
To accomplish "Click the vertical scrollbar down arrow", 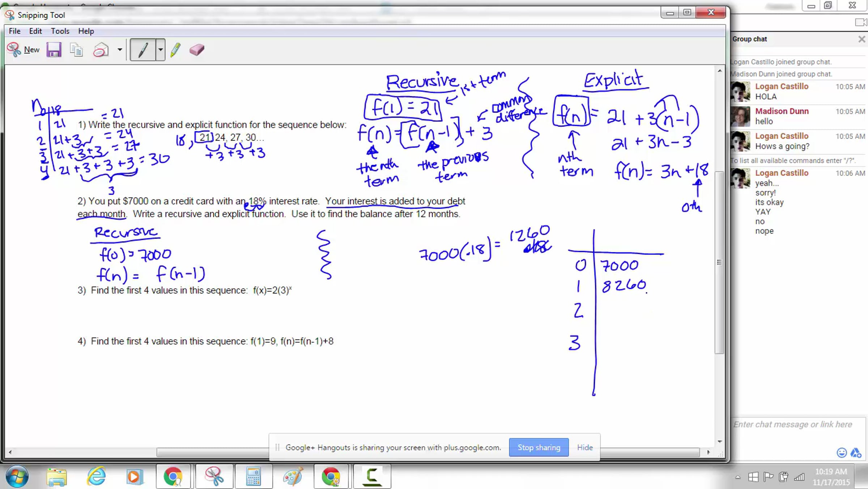I will click(x=719, y=442).
